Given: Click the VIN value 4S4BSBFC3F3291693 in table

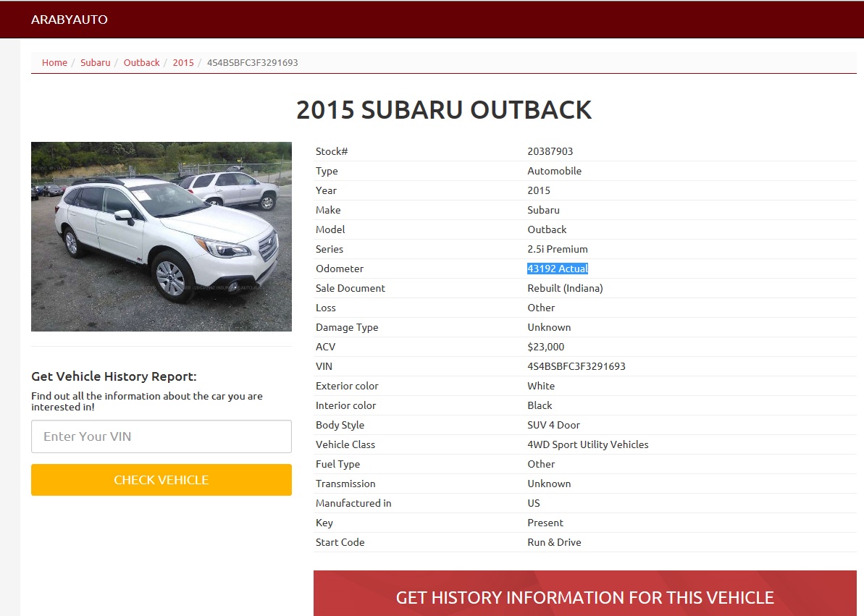Looking at the screenshot, I should pos(576,366).
